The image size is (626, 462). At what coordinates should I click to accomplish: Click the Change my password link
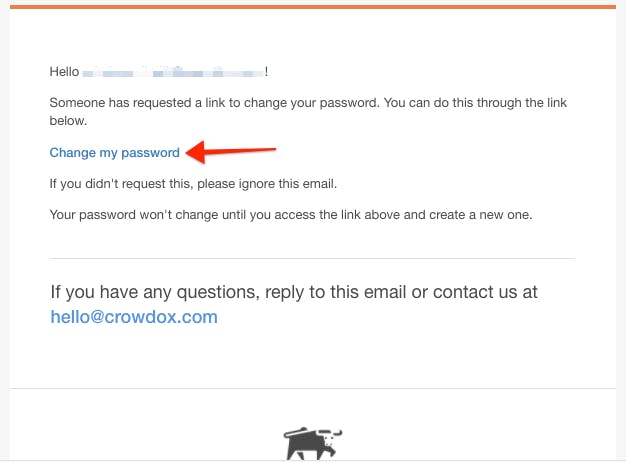[115, 153]
